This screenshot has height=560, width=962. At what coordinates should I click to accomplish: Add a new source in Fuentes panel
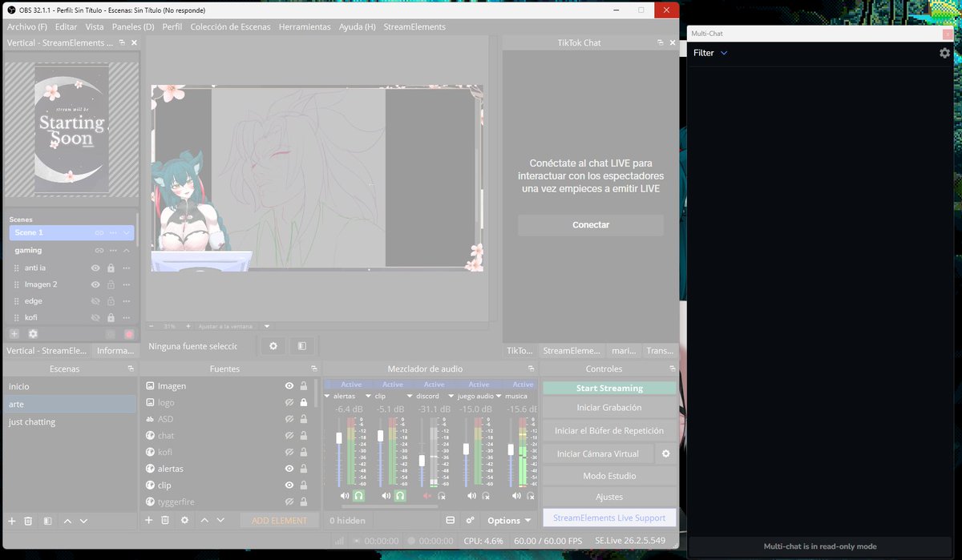[x=148, y=521]
